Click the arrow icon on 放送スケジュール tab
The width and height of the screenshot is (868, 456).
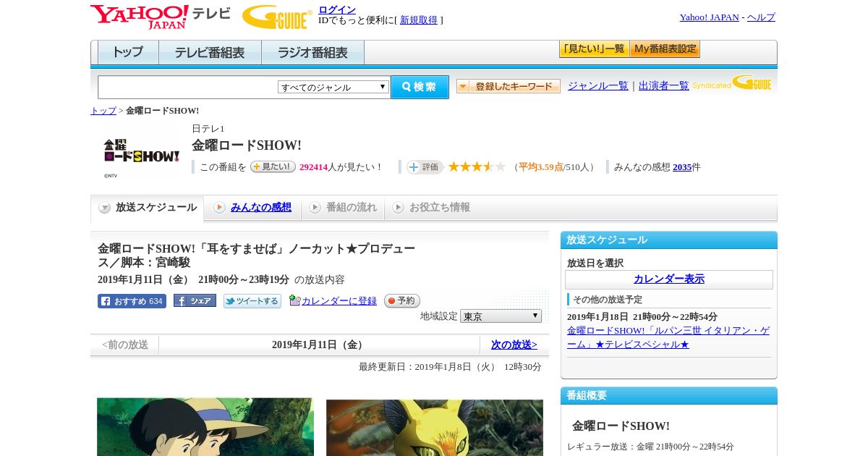pos(105,208)
